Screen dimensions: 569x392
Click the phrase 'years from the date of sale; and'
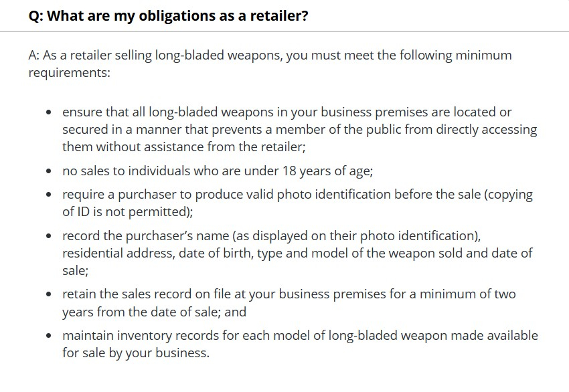pyautogui.click(x=154, y=312)
